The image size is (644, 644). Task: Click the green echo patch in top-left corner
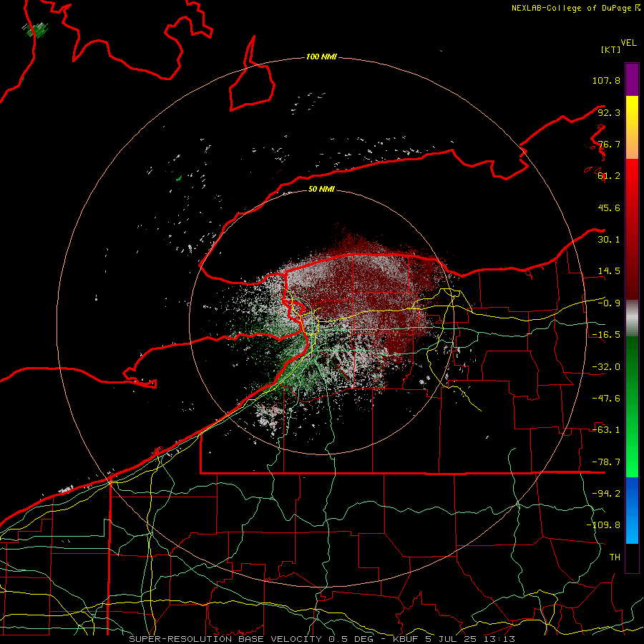pyautogui.click(x=35, y=30)
